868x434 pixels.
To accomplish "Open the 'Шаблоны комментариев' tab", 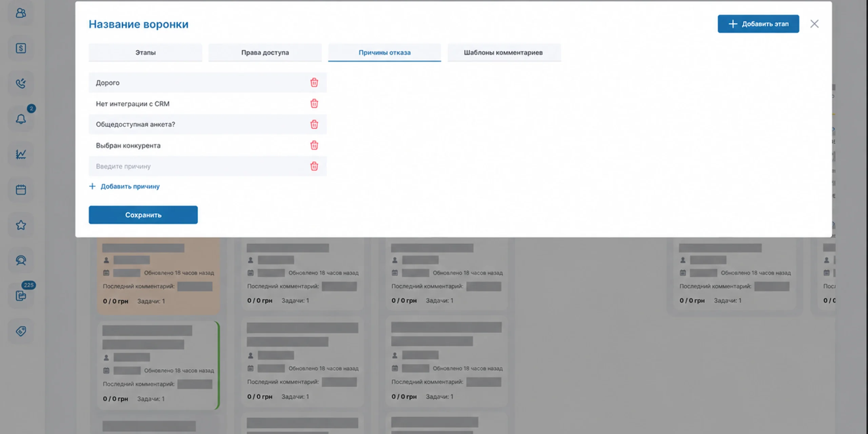I will point(504,53).
